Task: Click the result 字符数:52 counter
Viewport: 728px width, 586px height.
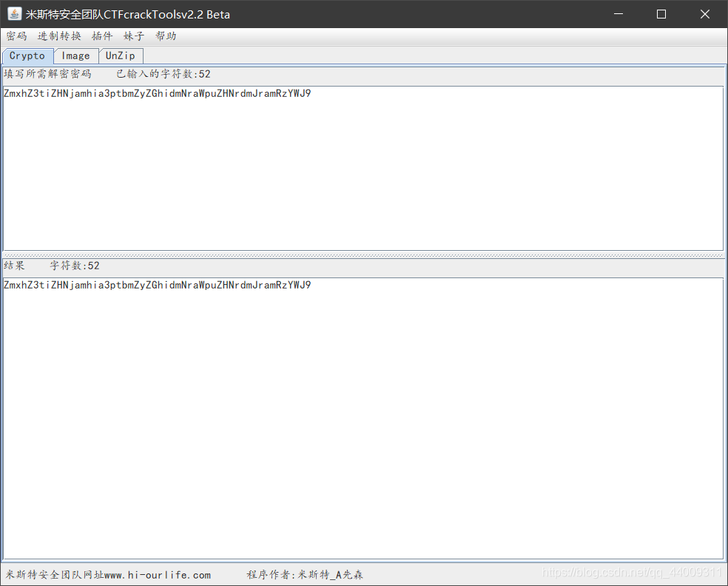Action: click(x=74, y=266)
